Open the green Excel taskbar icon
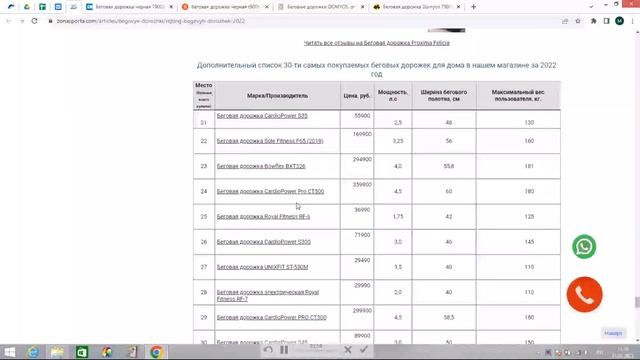The width and height of the screenshot is (640, 360). pyautogui.click(x=82, y=352)
